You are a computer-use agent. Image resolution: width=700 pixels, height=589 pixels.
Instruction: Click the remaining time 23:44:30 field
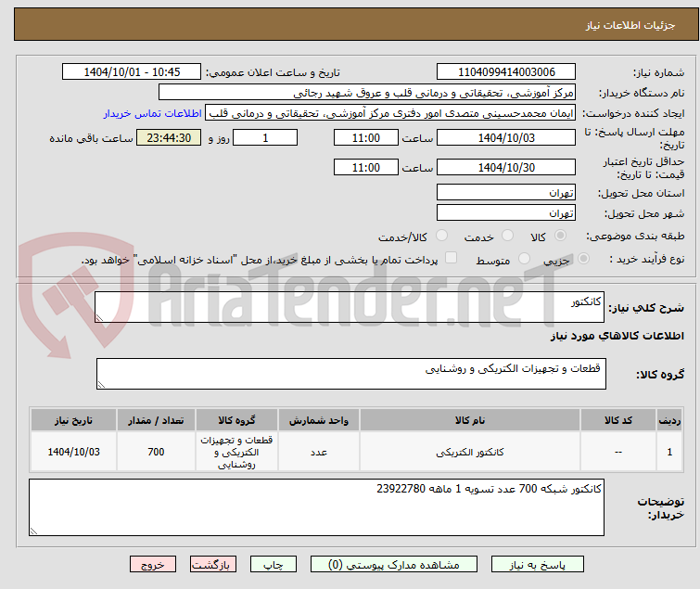pyautogui.click(x=169, y=137)
